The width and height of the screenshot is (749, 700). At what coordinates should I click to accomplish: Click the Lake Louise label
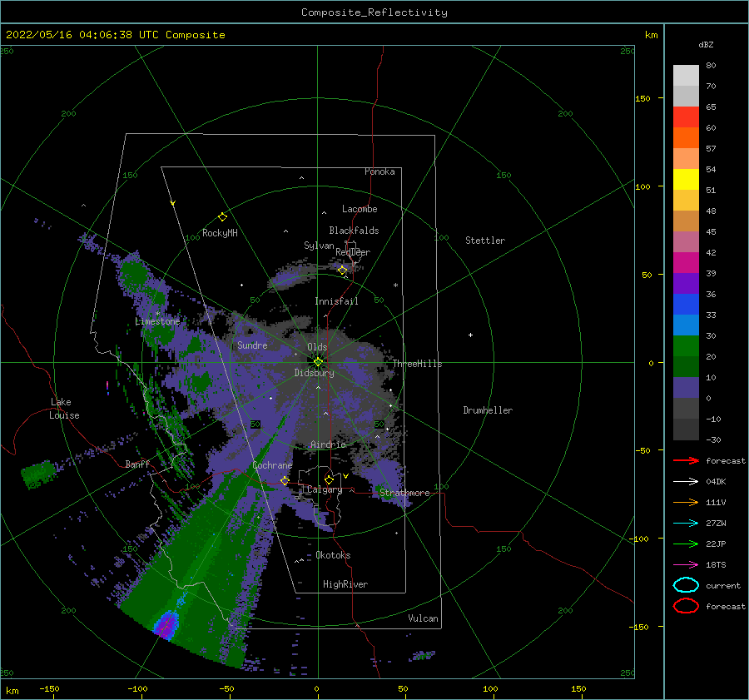coord(65,409)
